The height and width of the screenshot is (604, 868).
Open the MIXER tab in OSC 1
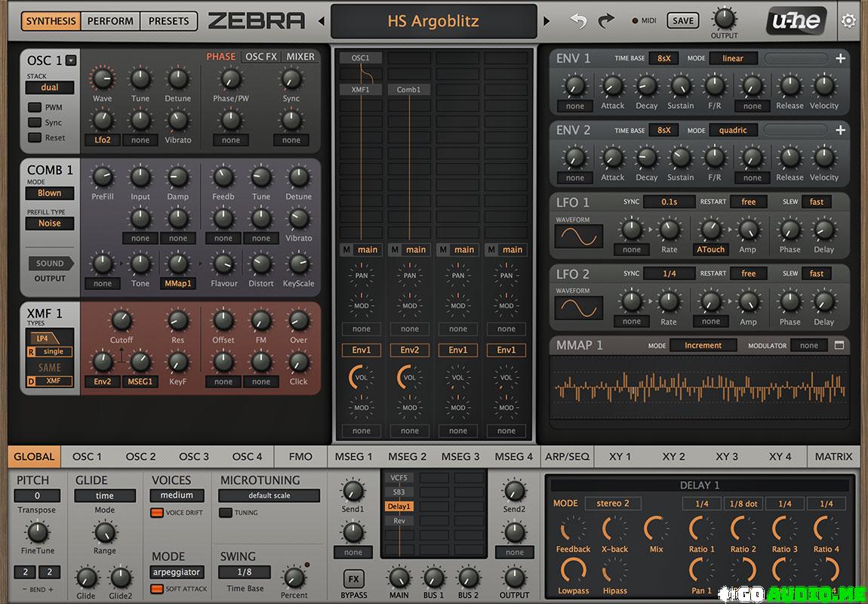tap(300, 57)
